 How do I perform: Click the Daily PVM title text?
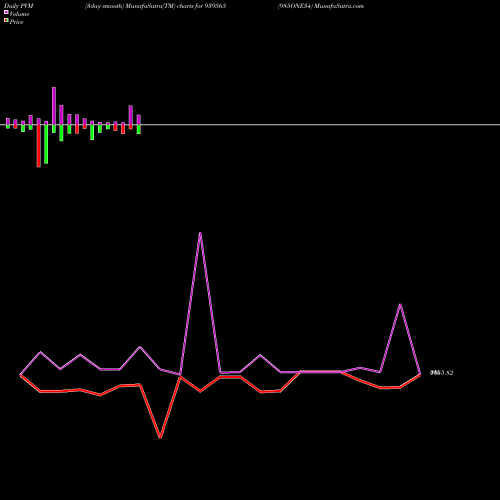click(x=19, y=6)
